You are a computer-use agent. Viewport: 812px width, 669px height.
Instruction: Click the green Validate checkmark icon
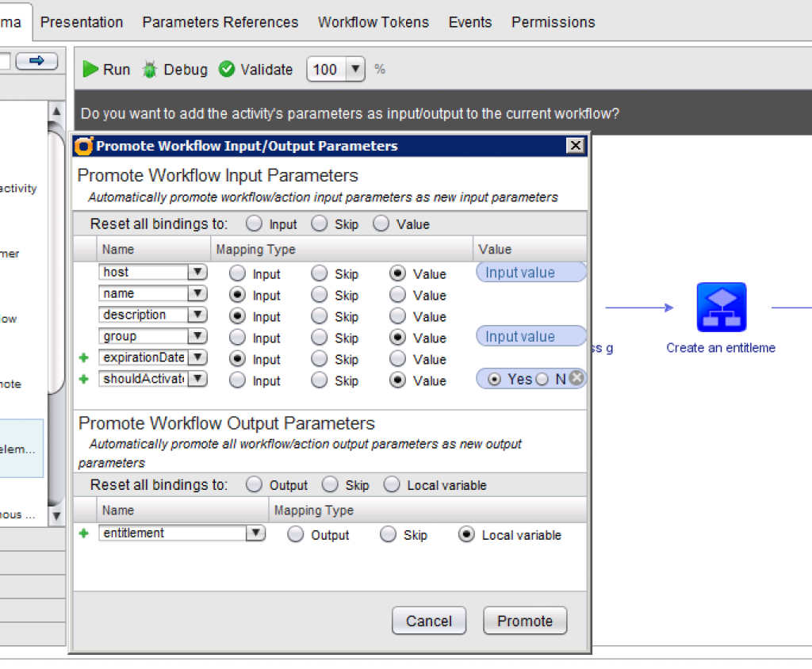(x=227, y=70)
